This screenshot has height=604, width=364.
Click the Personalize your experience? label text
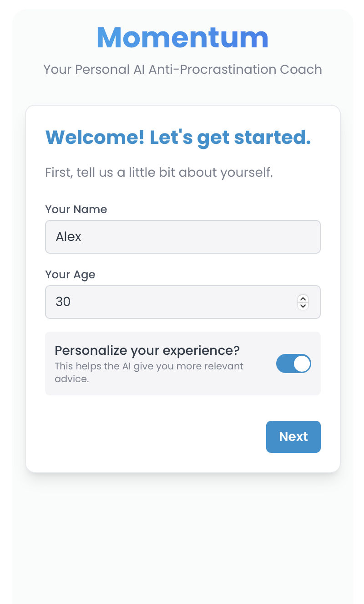tap(147, 351)
